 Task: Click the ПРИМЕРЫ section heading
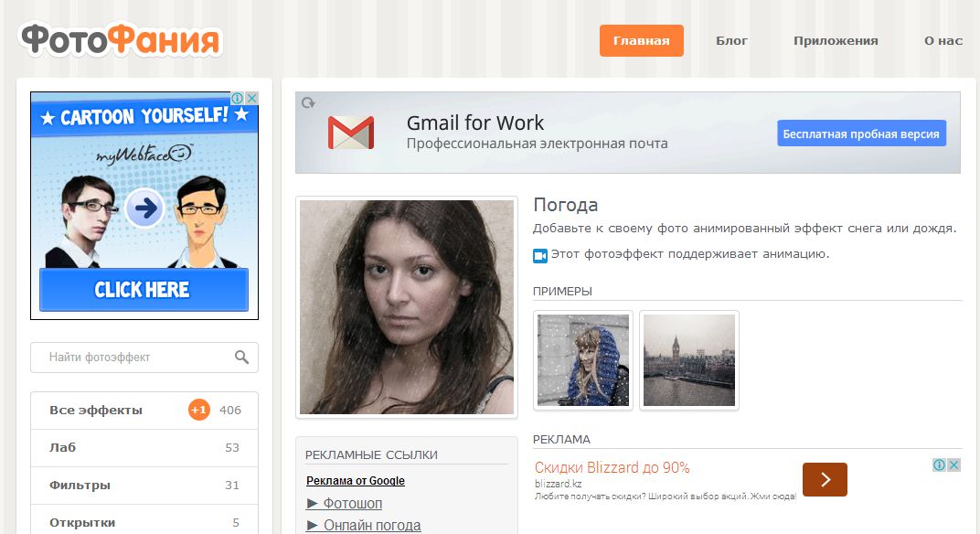[562, 292]
